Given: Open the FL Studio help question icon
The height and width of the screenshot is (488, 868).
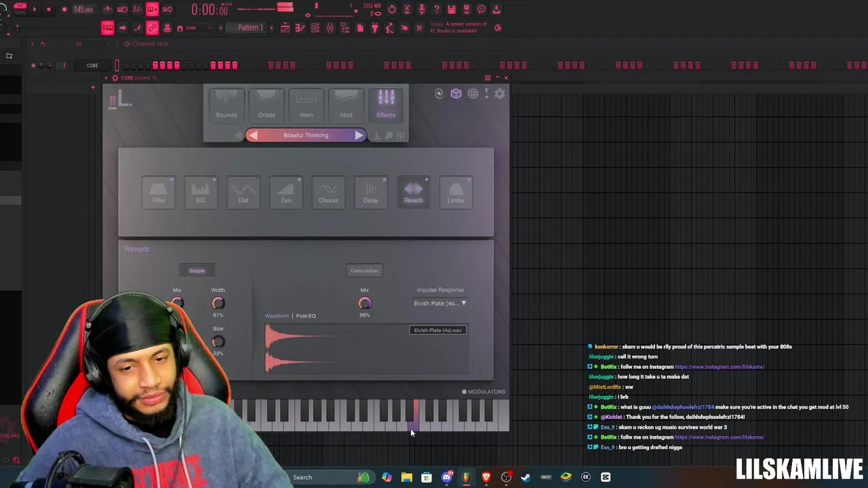Looking at the screenshot, I should click(437, 9).
